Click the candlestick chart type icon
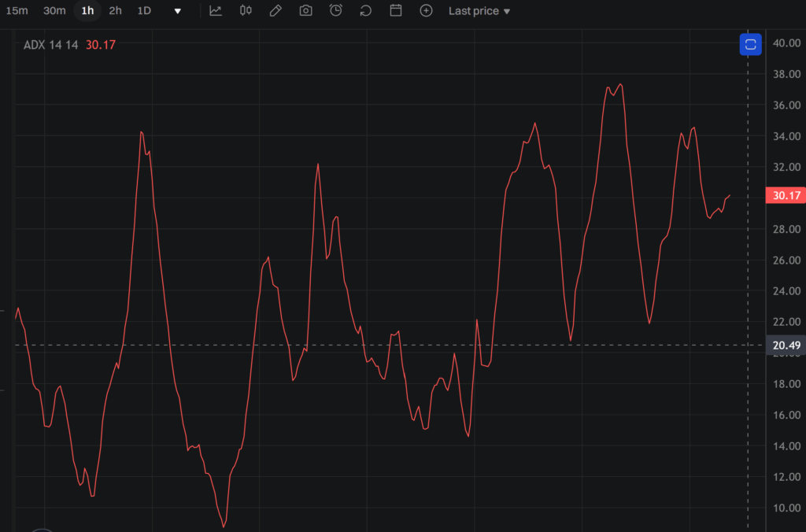Screen dimensions: 806x532 point(246,11)
